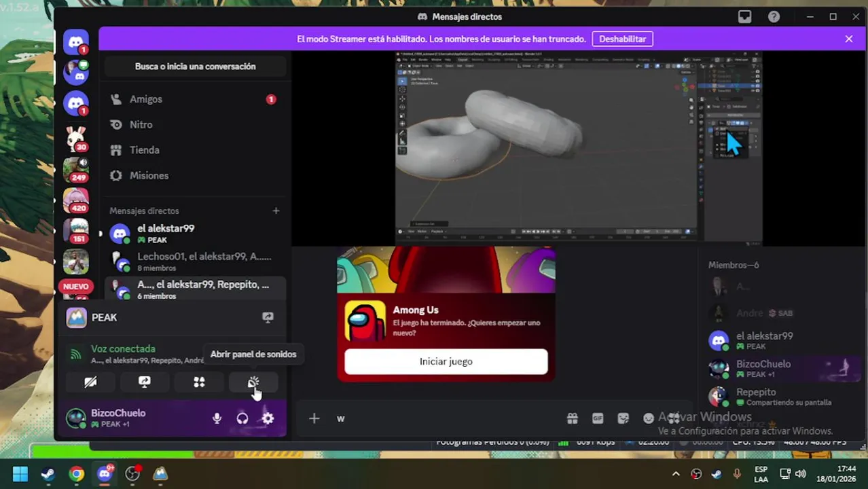The height and width of the screenshot is (489, 868).
Task: Open user settings gear icon
Action: pos(268,418)
